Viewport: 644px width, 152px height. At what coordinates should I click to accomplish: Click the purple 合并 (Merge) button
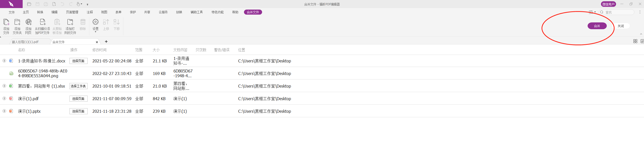[x=597, y=26]
